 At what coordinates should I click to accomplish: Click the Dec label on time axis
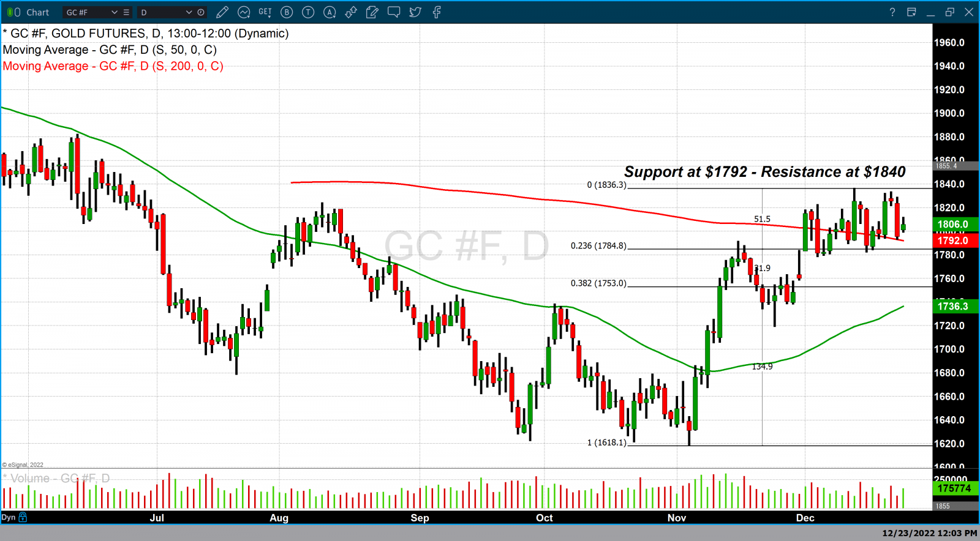805,518
